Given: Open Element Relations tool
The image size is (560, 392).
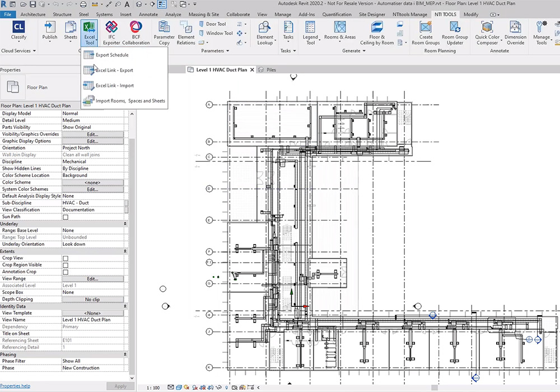Looking at the screenshot, I should [186, 33].
